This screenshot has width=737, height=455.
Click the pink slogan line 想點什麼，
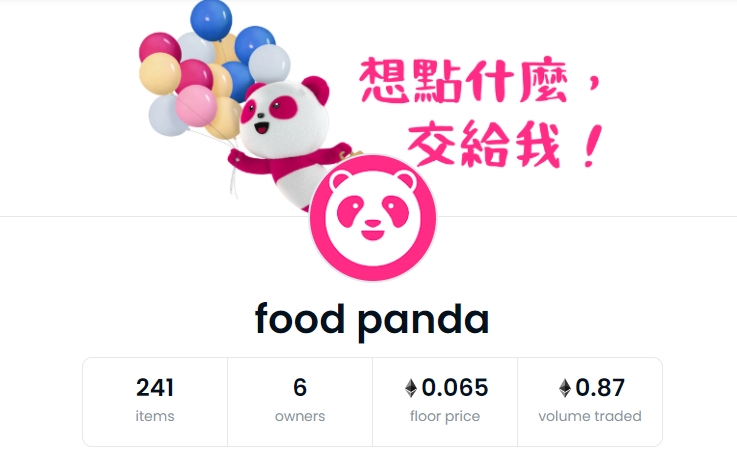pyautogui.click(x=479, y=80)
